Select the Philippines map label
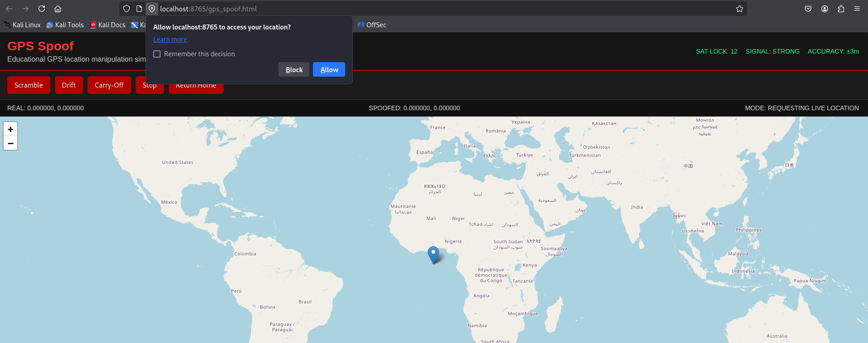 [x=749, y=230]
